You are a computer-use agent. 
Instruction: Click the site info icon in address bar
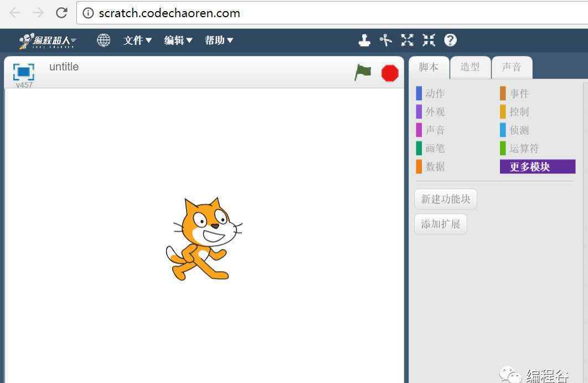pyautogui.click(x=88, y=13)
